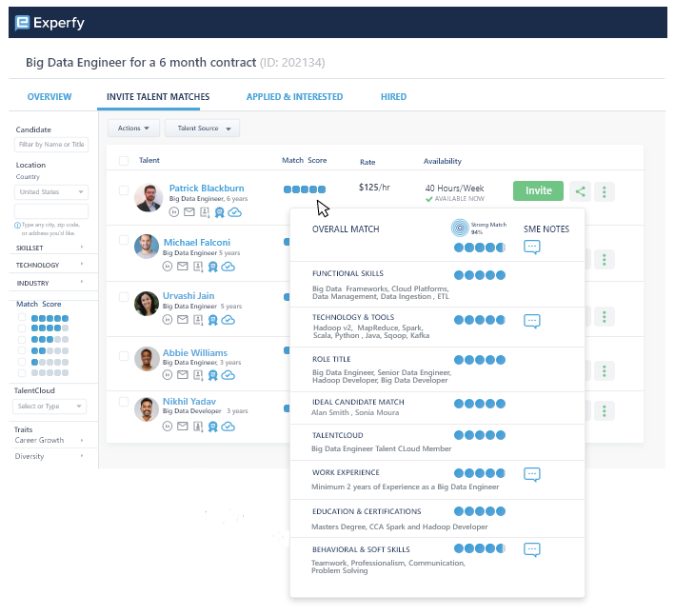The width and height of the screenshot is (675, 616).
Task: Click Urvashi Jain's TalentCloud cloud icon
Action: click(228, 320)
